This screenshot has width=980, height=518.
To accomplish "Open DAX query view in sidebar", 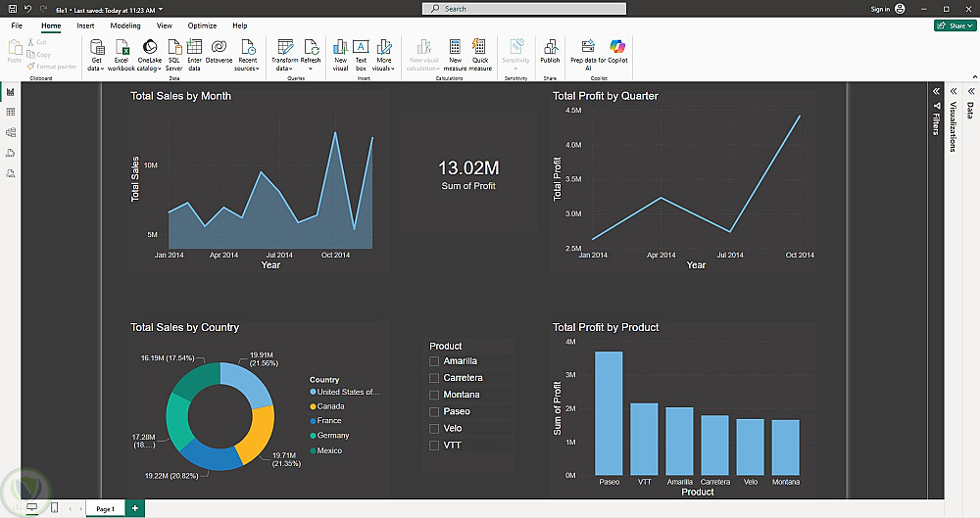I will (x=10, y=153).
